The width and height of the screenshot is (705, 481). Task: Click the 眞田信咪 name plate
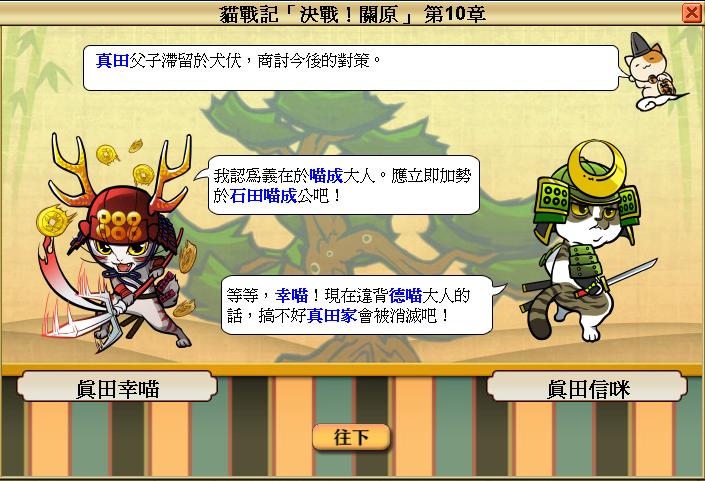(x=587, y=387)
